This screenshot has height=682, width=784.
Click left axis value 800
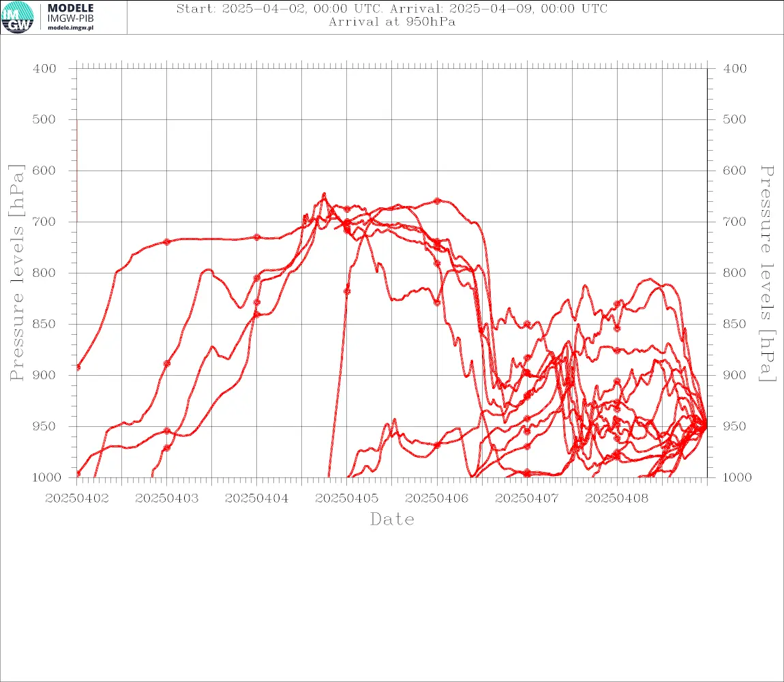pyautogui.click(x=44, y=273)
